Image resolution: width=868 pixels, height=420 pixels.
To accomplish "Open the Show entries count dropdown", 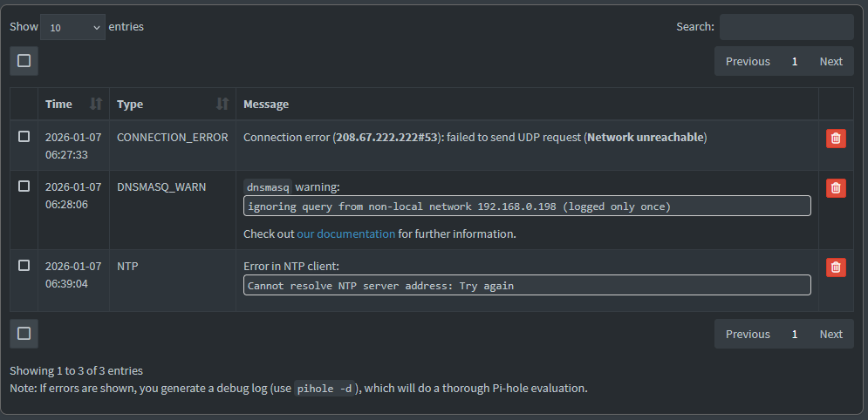I will (72, 27).
